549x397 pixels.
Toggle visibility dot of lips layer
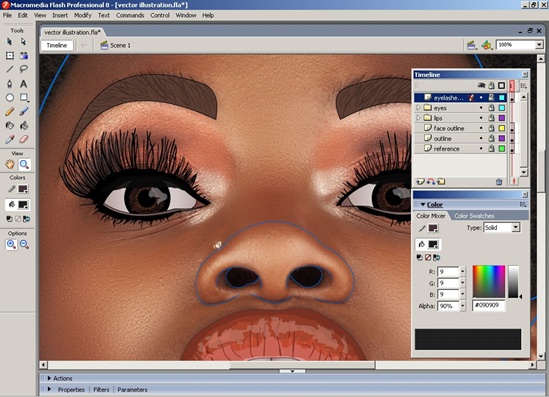point(481,118)
